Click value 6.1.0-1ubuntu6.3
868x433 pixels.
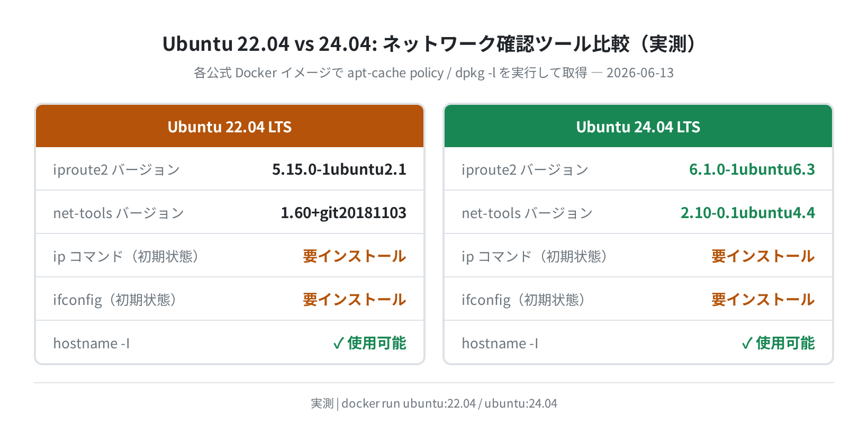[752, 169]
